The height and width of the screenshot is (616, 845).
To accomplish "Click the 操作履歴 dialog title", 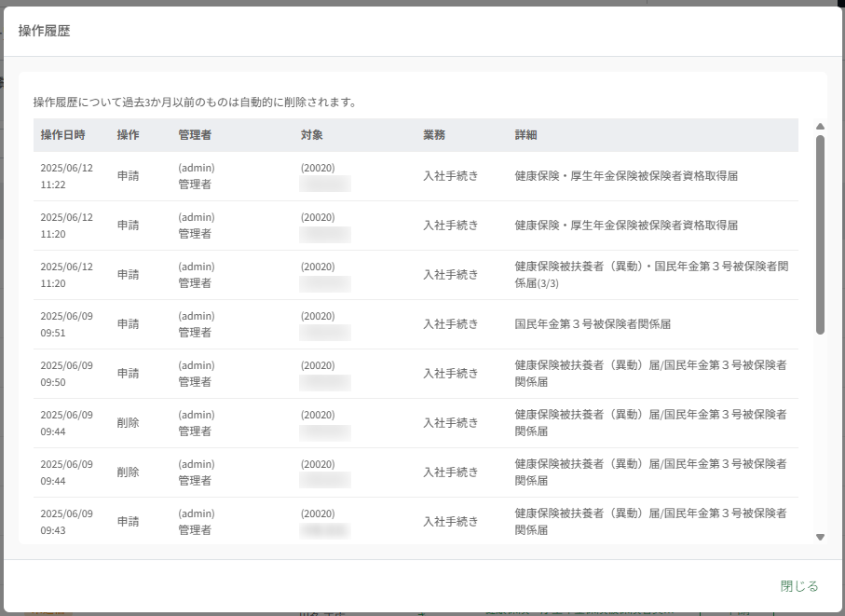I will click(x=44, y=31).
